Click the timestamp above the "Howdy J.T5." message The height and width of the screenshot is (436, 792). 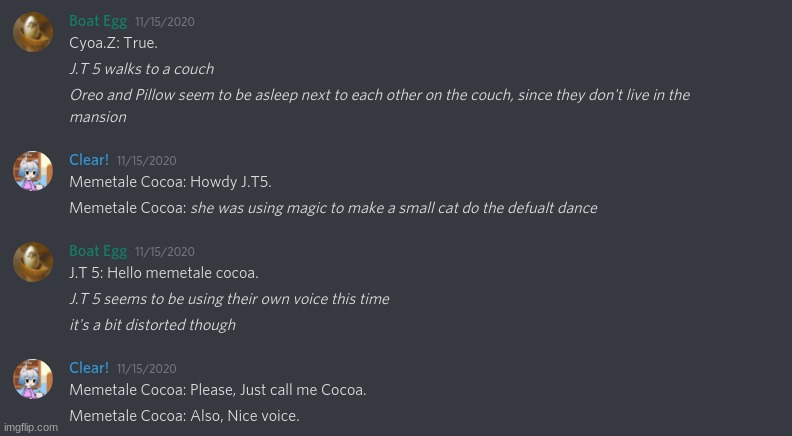[x=146, y=160]
